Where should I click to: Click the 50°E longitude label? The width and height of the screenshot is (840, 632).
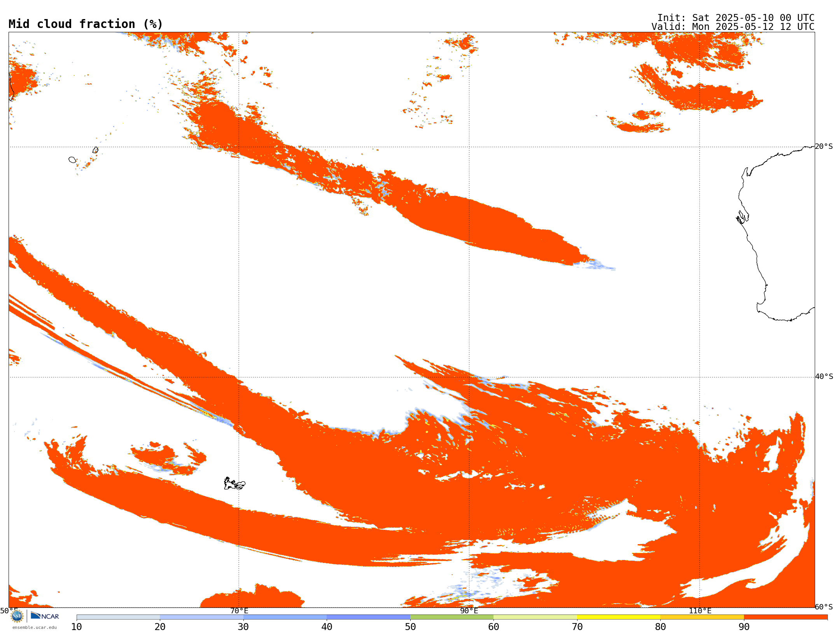[x=9, y=611]
